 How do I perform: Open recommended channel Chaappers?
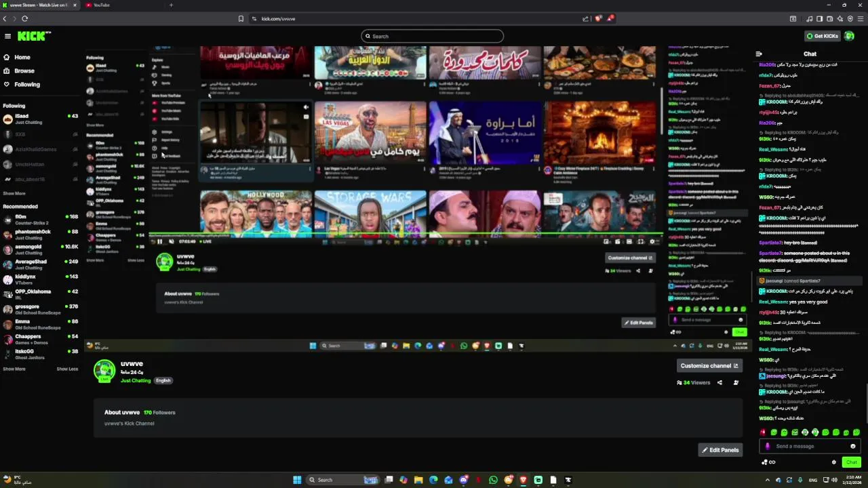pyautogui.click(x=40, y=339)
